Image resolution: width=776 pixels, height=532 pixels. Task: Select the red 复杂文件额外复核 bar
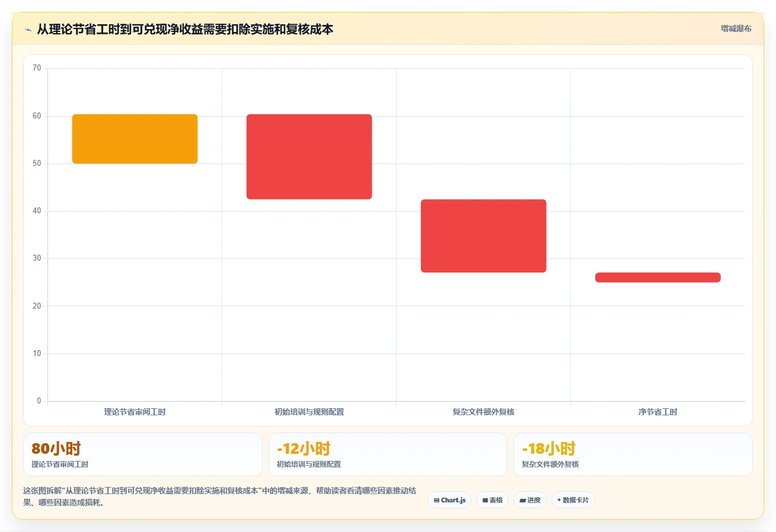(x=483, y=236)
